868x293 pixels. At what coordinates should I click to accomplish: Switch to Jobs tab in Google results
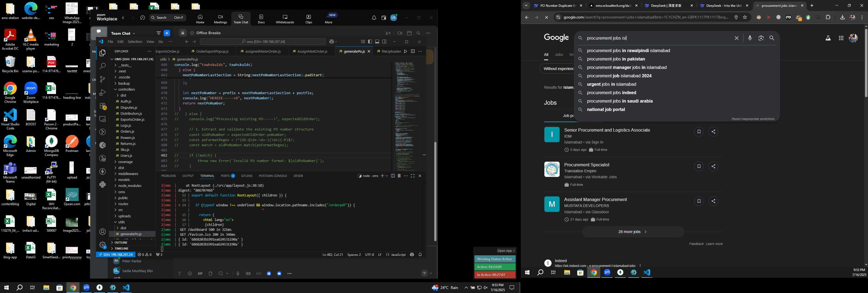(559, 55)
